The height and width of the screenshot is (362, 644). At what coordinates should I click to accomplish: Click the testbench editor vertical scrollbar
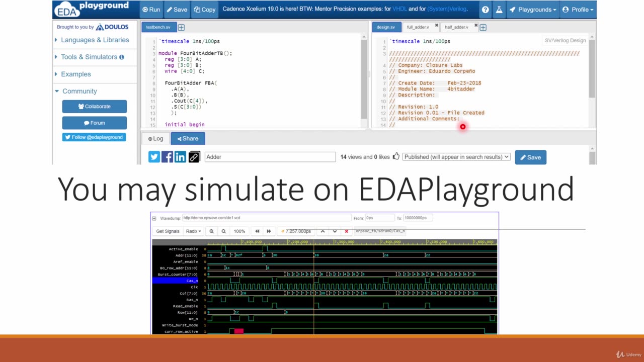364,80
